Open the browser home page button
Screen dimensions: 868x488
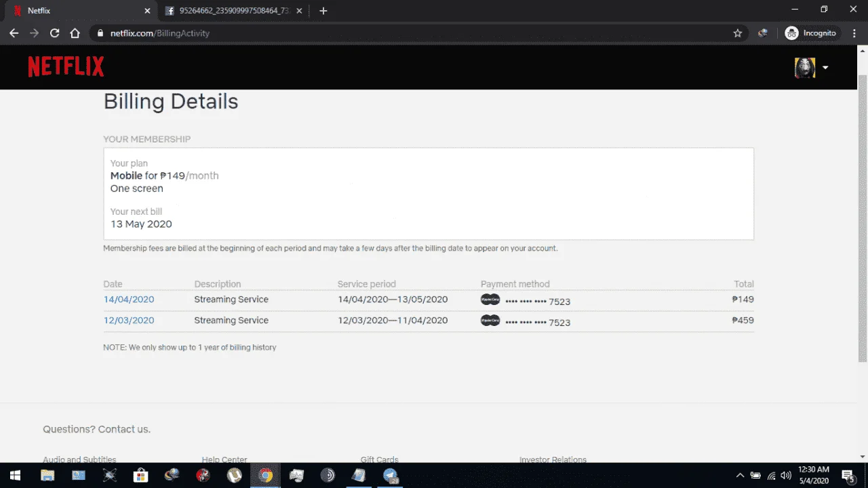[75, 33]
